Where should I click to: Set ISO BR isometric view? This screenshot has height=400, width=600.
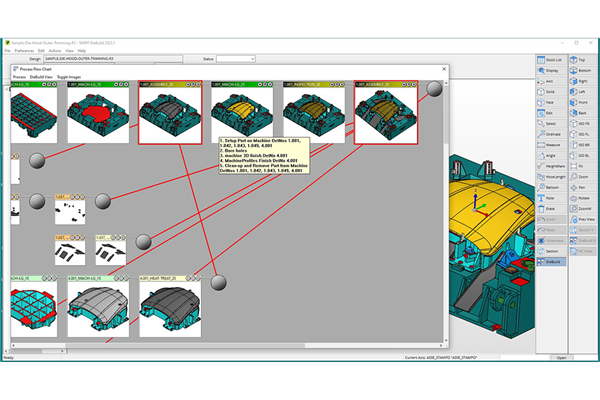click(x=583, y=145)
